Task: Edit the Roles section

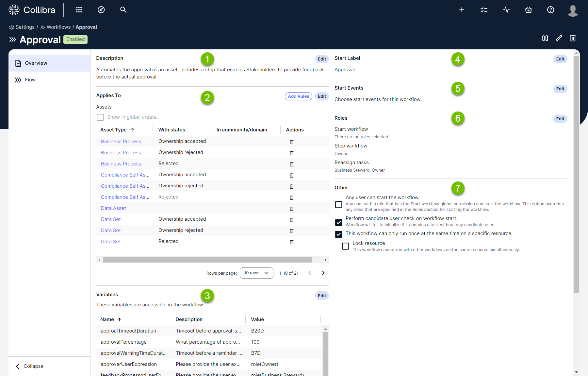Action: pyautogui.click(x=560, y=119)
